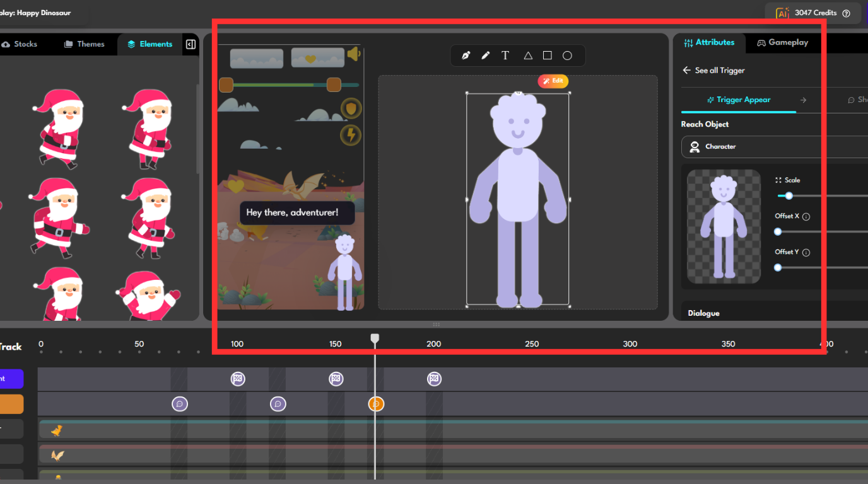Click the credits help question mark icon

point(847,13)
